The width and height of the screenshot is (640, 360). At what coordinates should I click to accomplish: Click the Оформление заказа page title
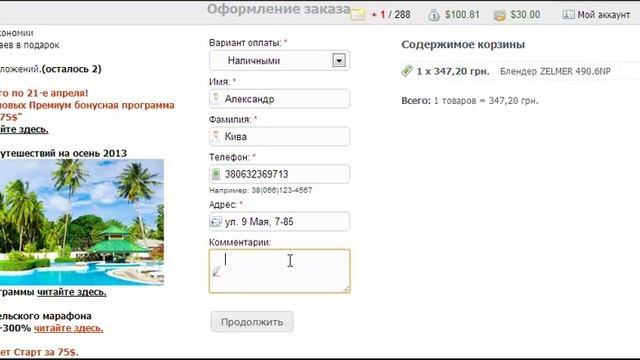tap(279, 9)
